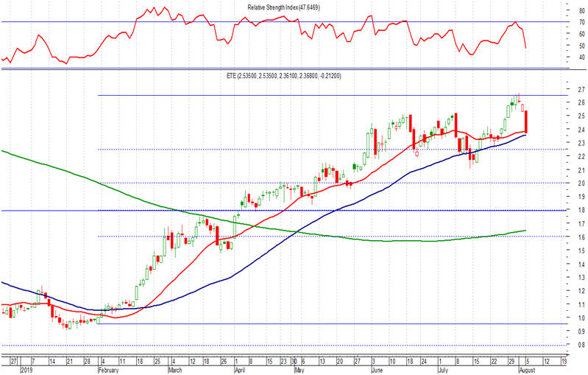The image size is (588, 375).
Task: Click the 2.7 price axis label
Action: click(x=581, y=89)
